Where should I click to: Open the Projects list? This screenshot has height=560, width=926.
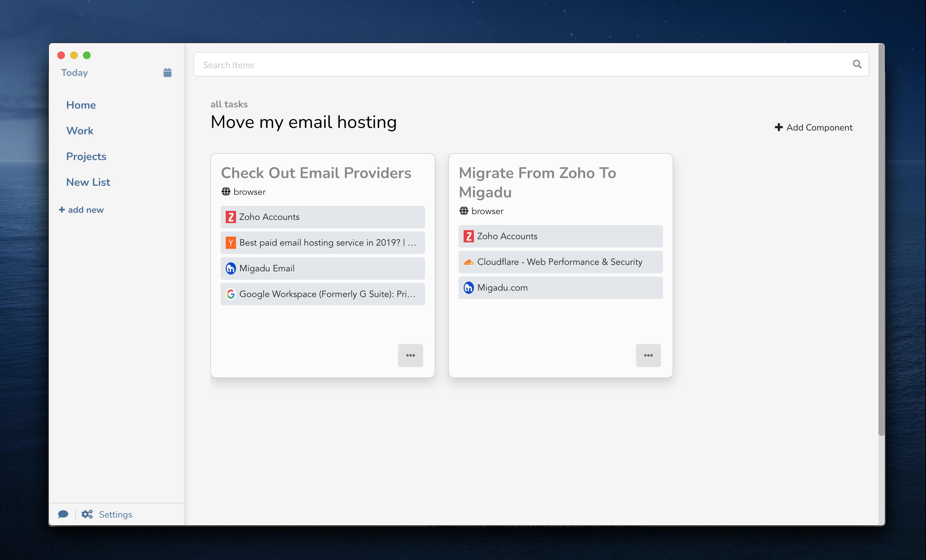pyautogui.click(x=86, y=156)
